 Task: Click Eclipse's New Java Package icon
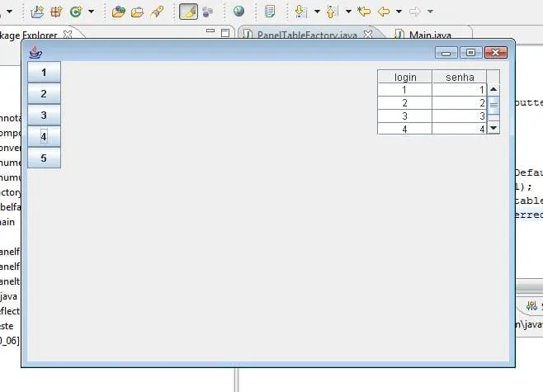56,12
